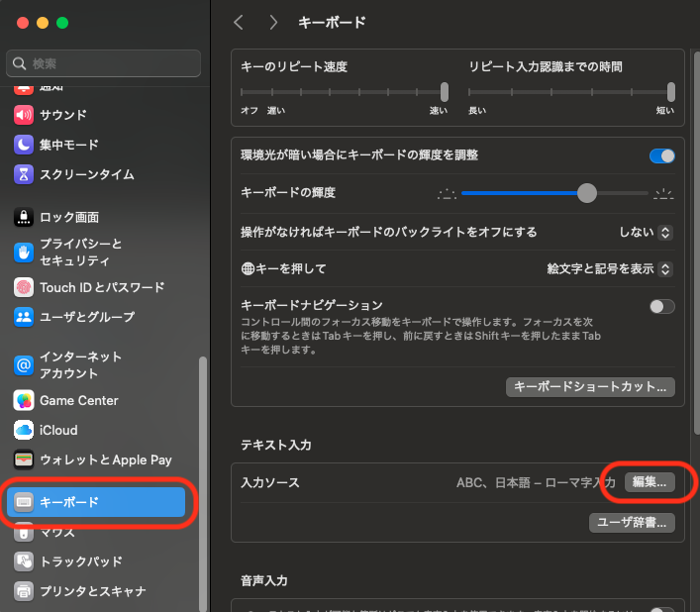
Task: Click the キーボードショートカット… button
Action: (590, 386)
